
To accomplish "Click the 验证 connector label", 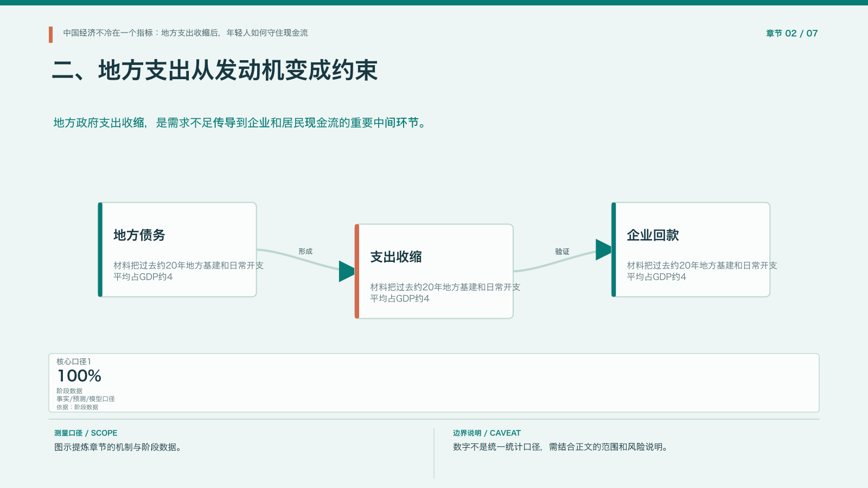I will (x=562, y=252).
